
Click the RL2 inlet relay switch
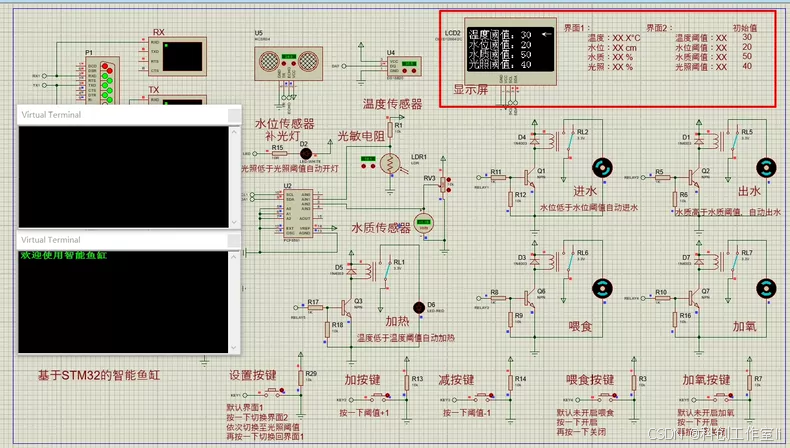pos(570,143)
